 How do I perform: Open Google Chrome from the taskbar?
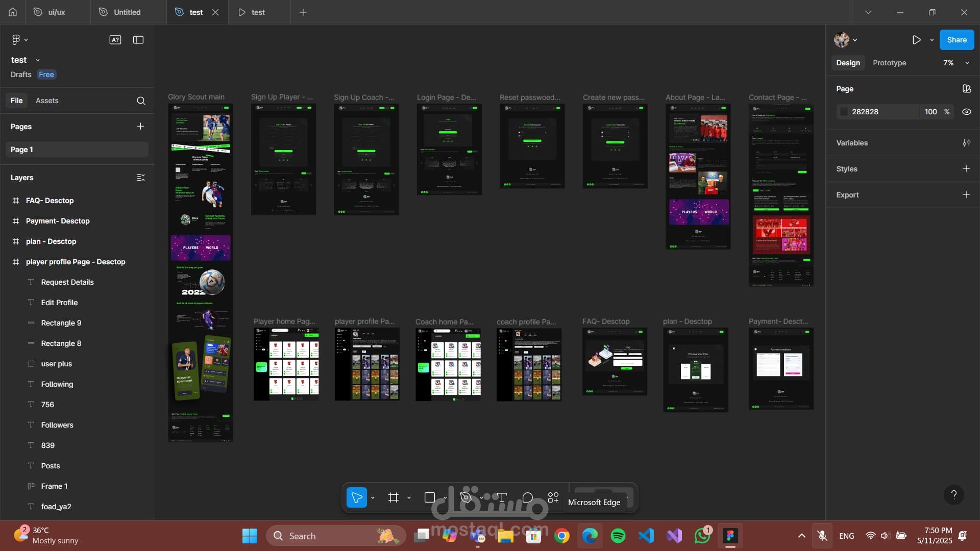click(562, 536)
